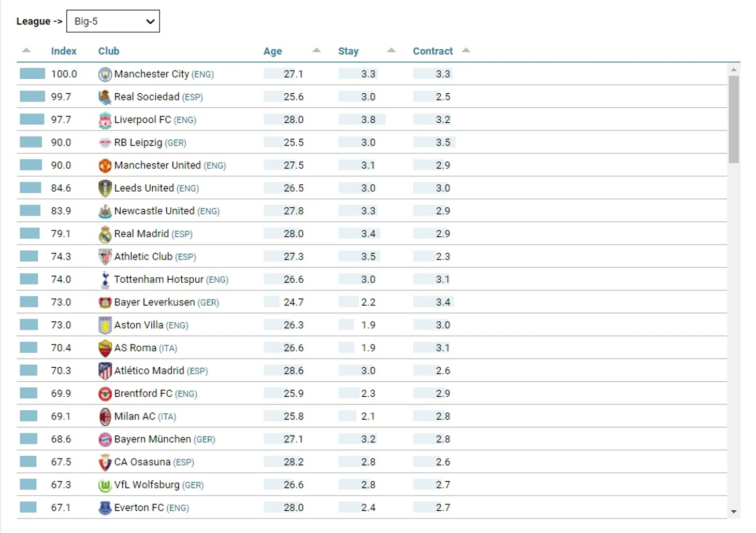
Task: Click the Manchester City index bar
Action: 32,74
